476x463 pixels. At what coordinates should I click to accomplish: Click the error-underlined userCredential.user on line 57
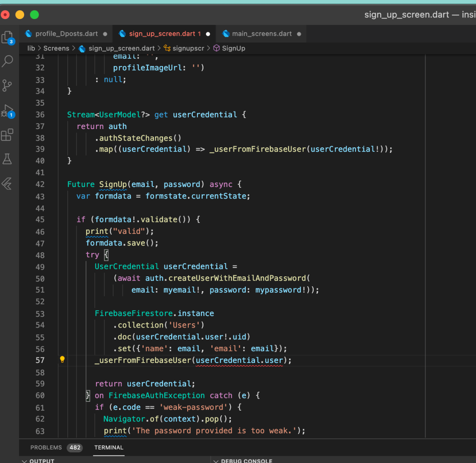click(x=240, y=361)
